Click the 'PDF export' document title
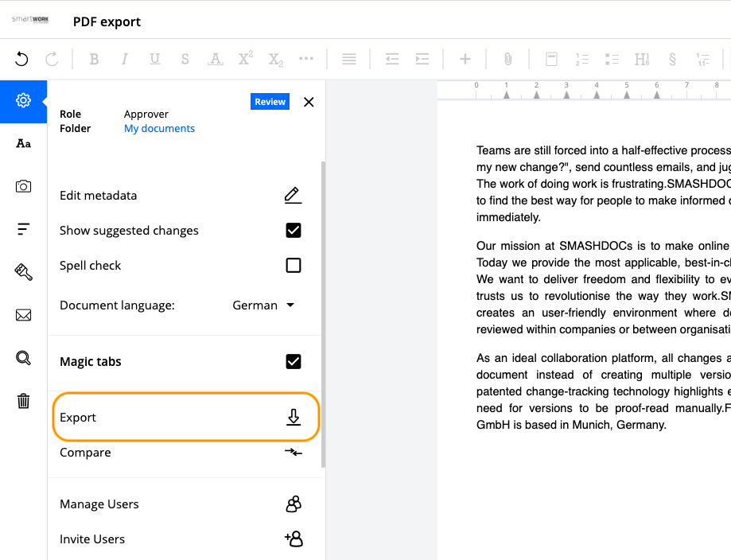Screen dimensions: 731x560 (x=107, y=22)
